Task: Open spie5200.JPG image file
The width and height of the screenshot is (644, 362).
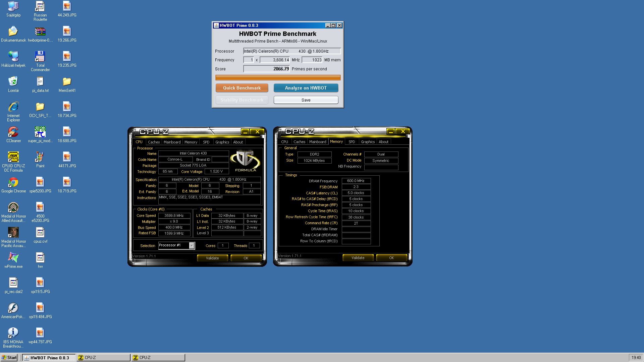Action: pos(40,185)
